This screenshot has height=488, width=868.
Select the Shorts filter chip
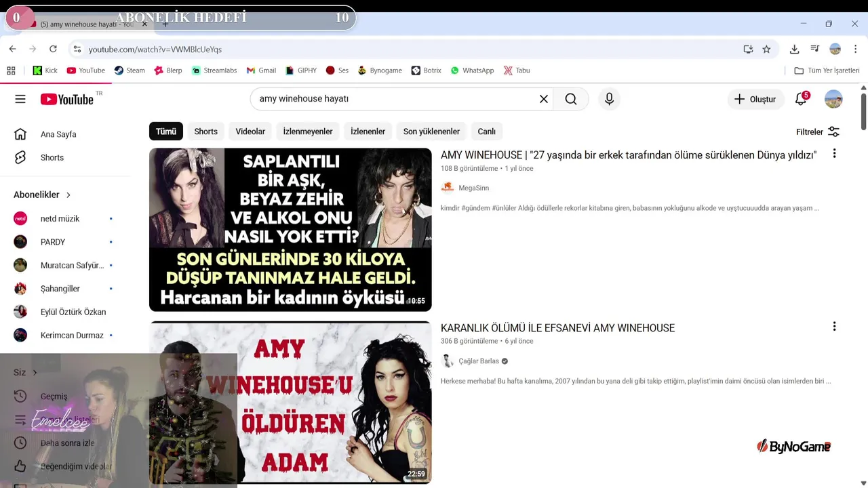(205, 131)
